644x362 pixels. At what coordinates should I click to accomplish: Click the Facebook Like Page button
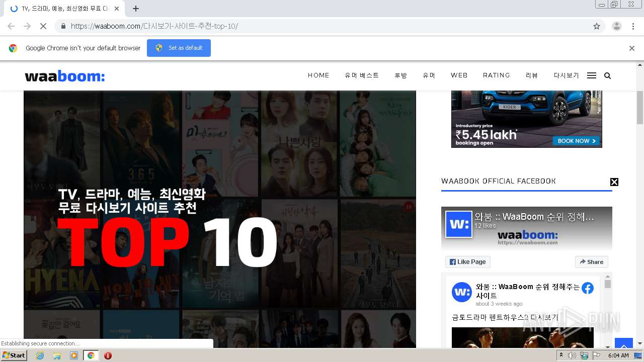[468, 262]
